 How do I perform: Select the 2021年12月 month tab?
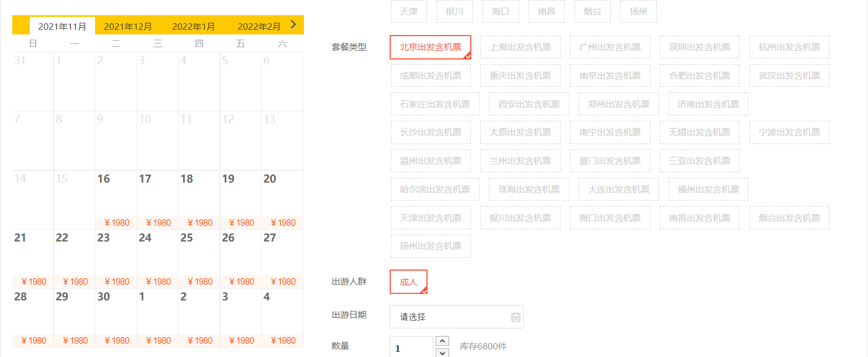(128, 26)
